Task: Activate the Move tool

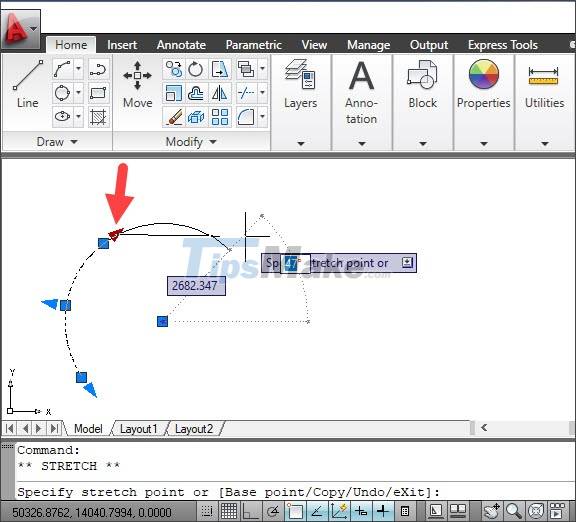Action: click(x=137, y=84)
